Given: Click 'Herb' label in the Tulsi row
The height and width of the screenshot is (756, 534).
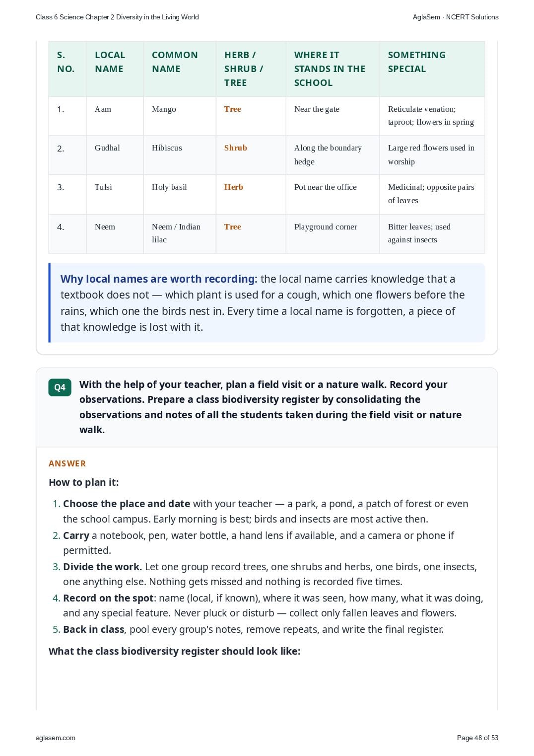Looking at the screenshot, I should coord(233,187).
